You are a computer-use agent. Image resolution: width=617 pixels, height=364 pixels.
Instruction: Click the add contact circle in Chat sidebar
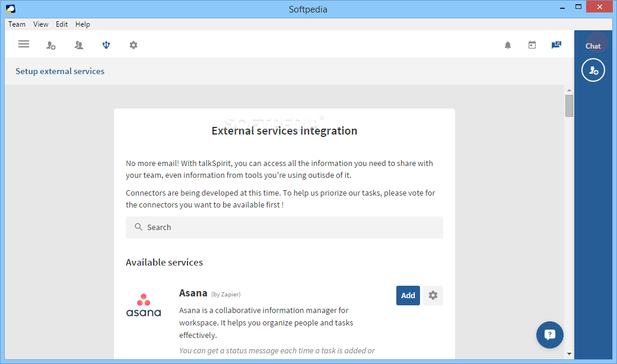pyautogui.click(x=593, y=70)
